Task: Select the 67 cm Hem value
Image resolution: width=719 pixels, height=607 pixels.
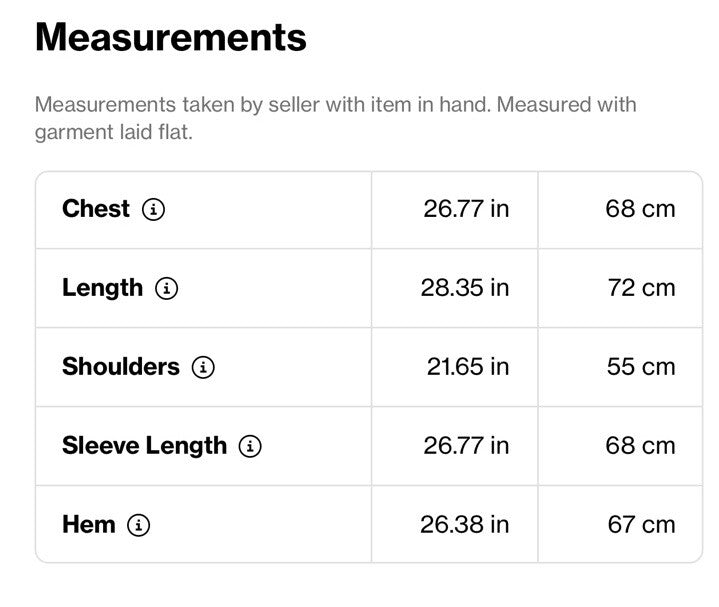Action: (x=642, y=524)
